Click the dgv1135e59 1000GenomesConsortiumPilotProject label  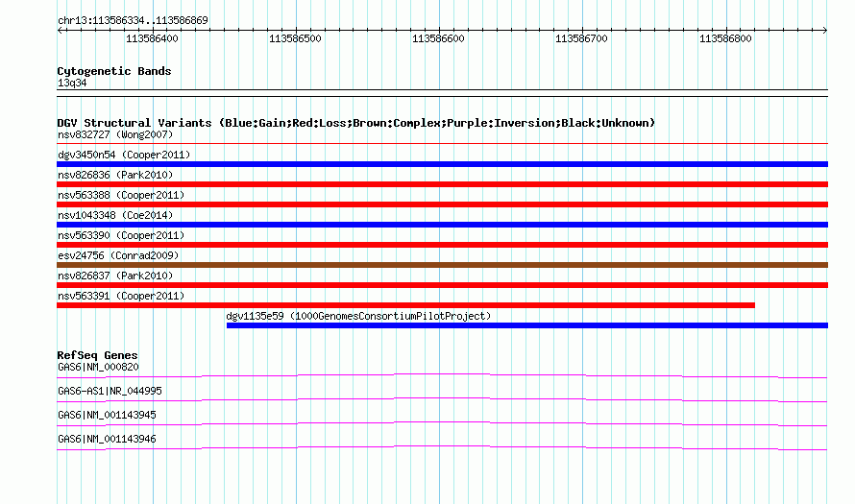(358, 316)
